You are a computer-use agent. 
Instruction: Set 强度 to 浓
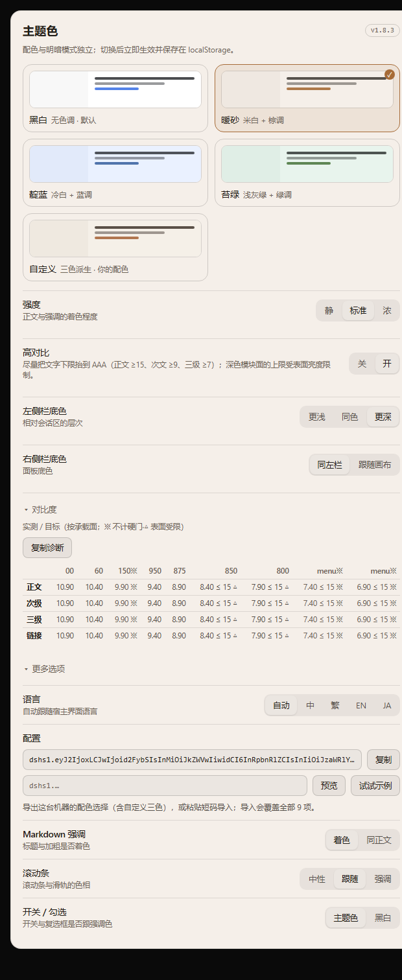[387, 310]
